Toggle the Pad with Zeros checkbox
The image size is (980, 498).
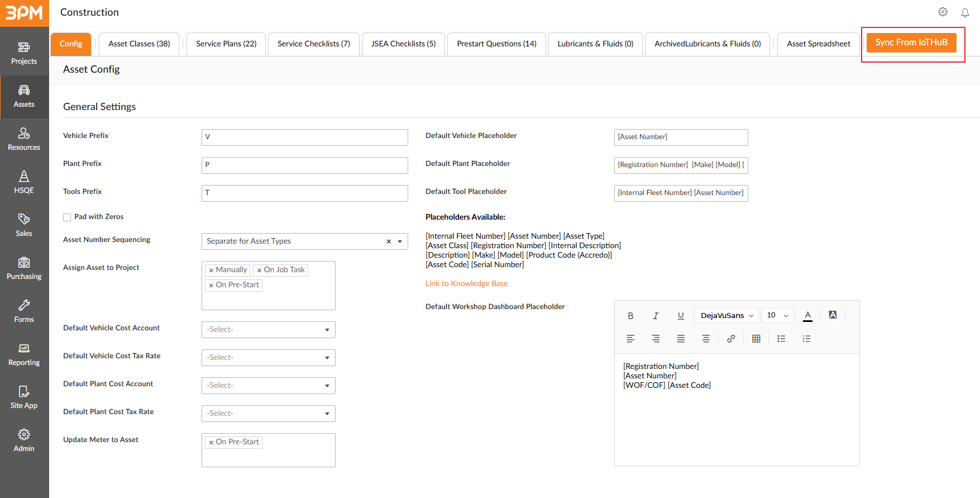(67, 217)
